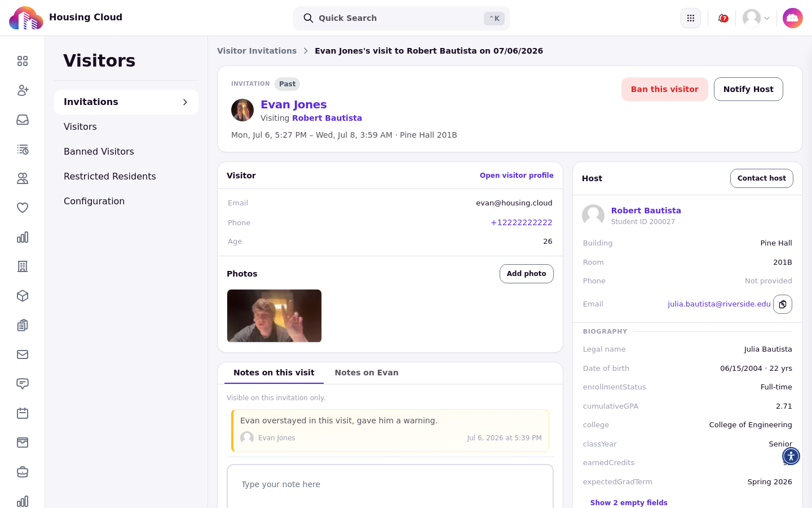The image size is (812, 508).
Task: Click the Ban this visitor button
Action: (x=665, y=89)
